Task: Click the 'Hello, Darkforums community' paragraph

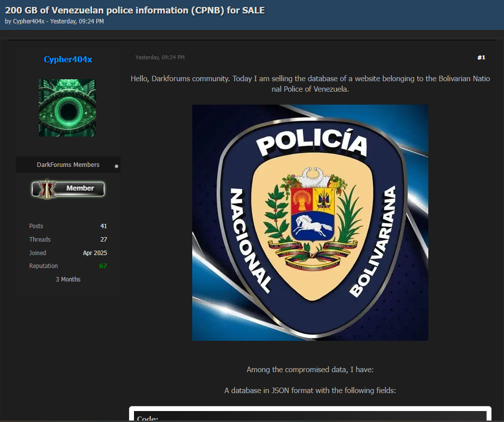Action: pos(310,84)
